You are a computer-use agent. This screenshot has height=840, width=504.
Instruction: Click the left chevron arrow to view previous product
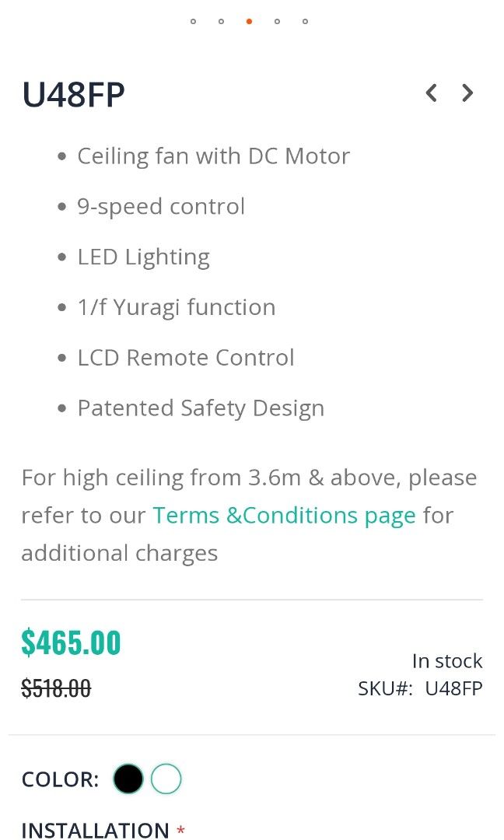tap(431, 93)
